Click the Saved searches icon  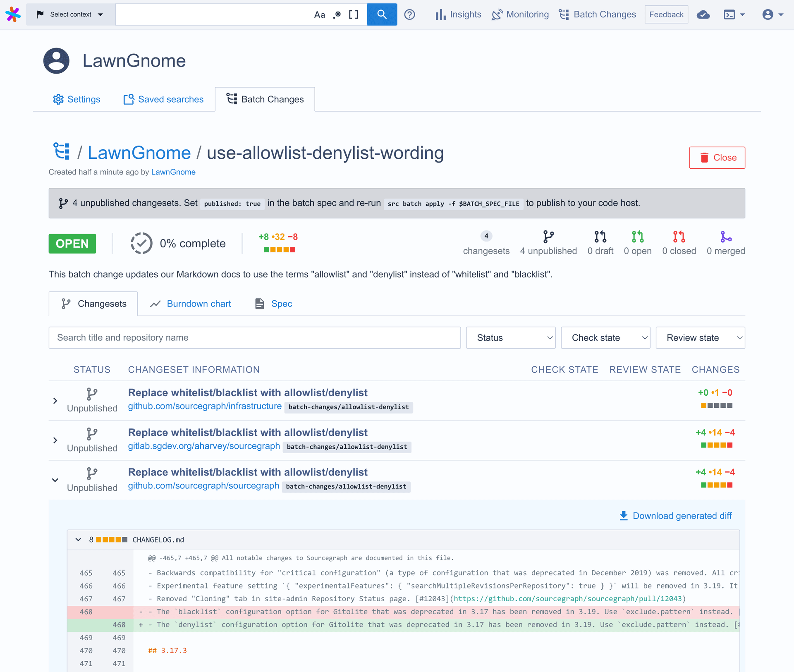pyautogui.click(x=129, y=99)
